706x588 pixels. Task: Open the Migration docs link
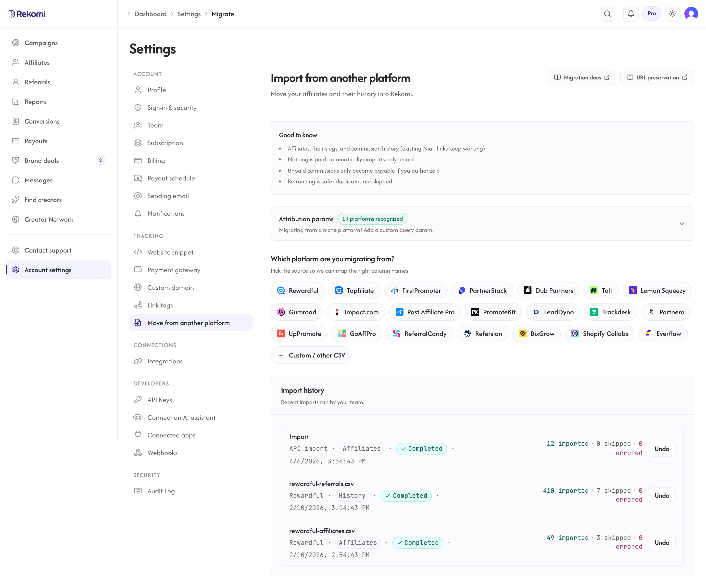coord(582,78)
